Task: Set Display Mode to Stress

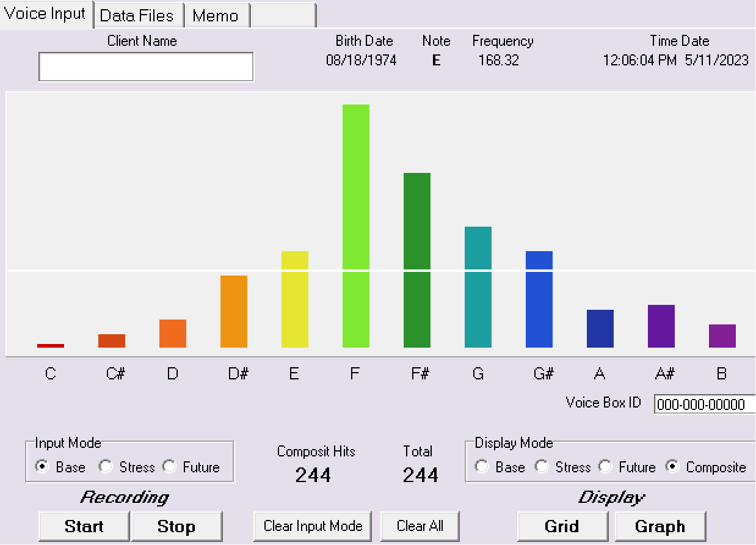Action: (542, 467)
